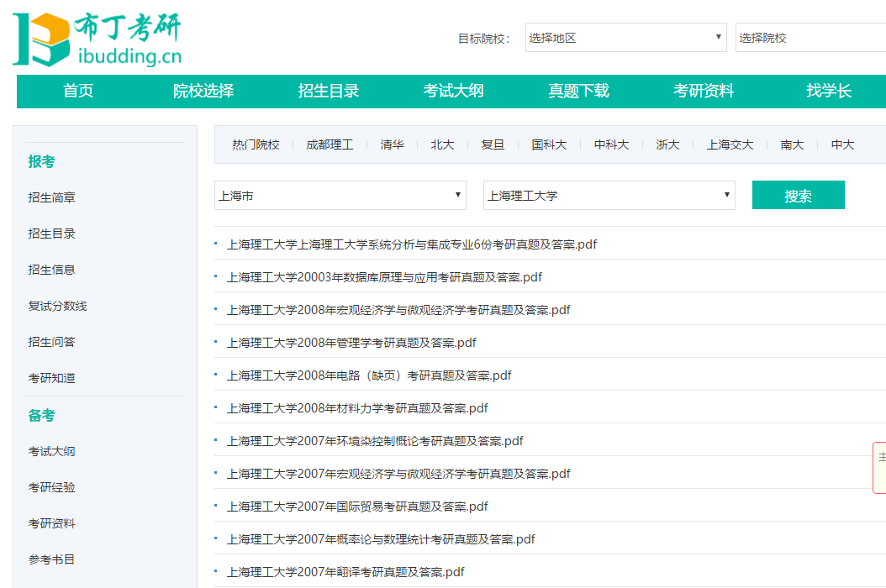Open the 2007年翻译考研真题 pdf
The height and width of the screenshot is (588, 886).
click(345, 572)
